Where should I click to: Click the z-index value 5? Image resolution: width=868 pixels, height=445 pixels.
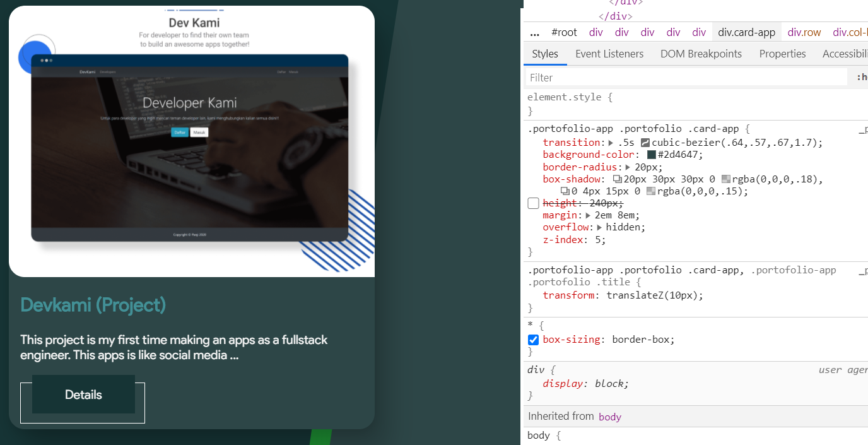(599, 239)
